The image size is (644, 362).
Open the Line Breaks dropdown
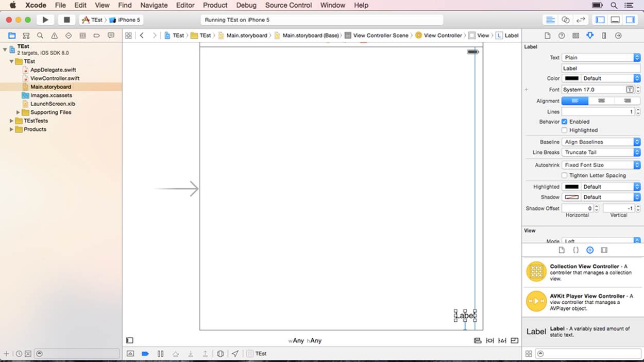tap(601, 152)
